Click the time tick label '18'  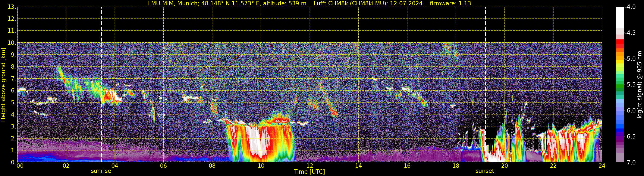(456, 166)
